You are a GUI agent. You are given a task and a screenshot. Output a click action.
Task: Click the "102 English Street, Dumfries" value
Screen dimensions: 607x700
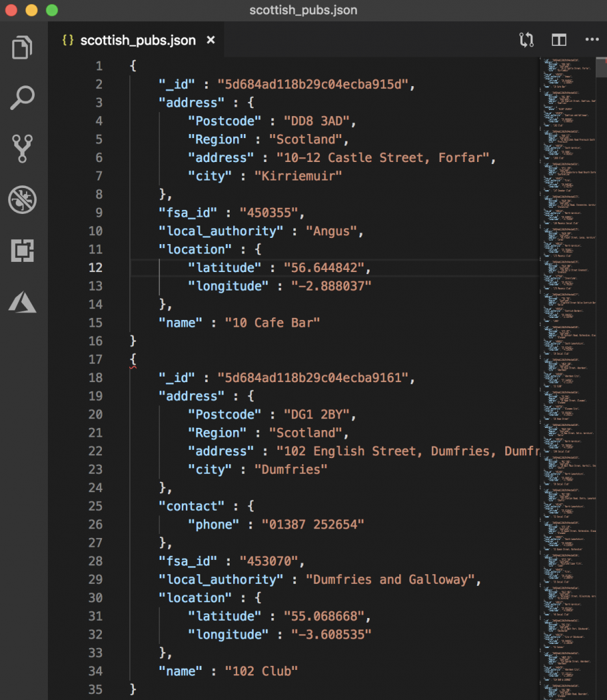408,451
